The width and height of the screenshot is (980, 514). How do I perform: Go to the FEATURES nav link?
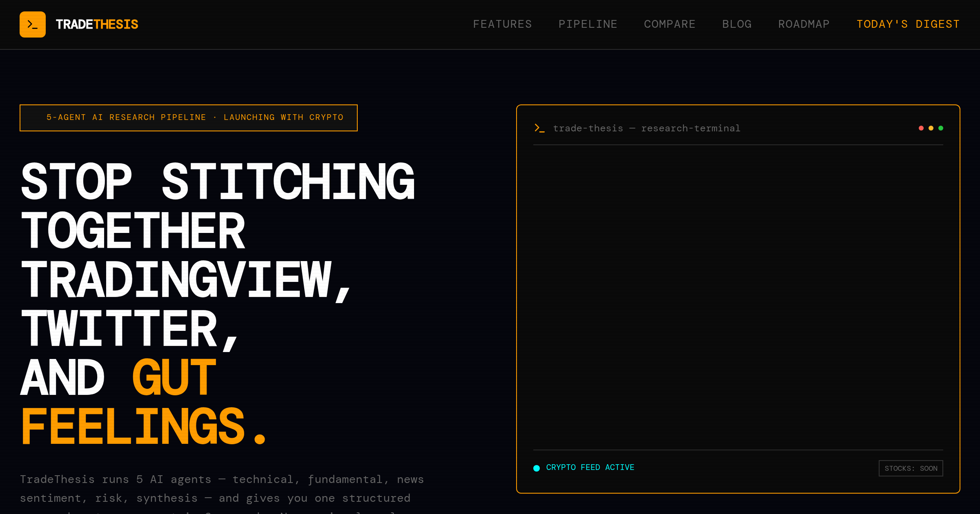coord(502,24)
